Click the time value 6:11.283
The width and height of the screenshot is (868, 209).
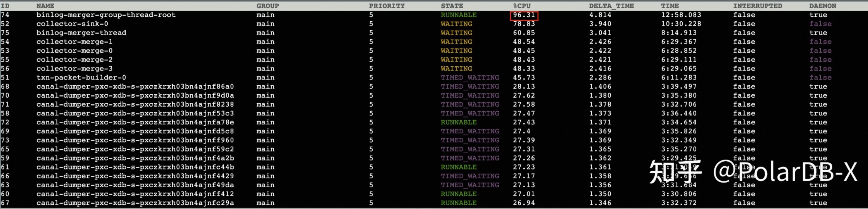[679, 77]
